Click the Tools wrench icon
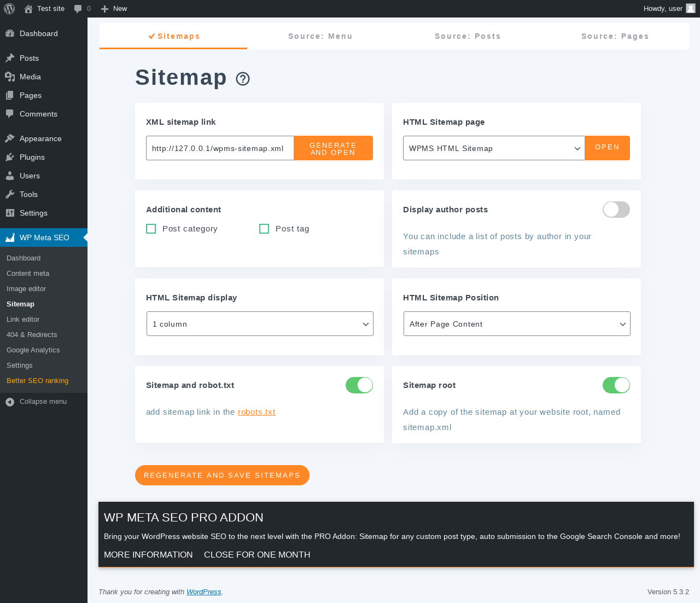Viewport: 700px width, 603px height. click(x=10, y=194)
